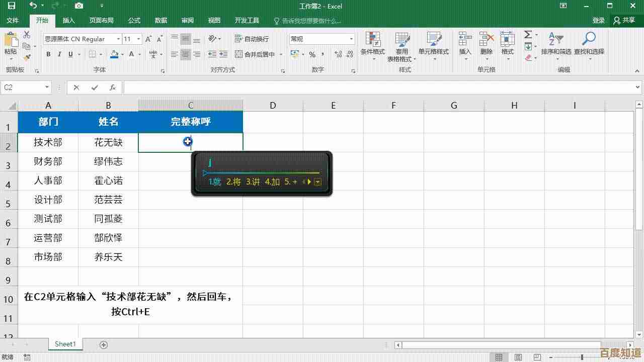Toggle italic formatting
The width and height of the screenshot is (644, 362).
pyautogui.click(x=59, y=54)
